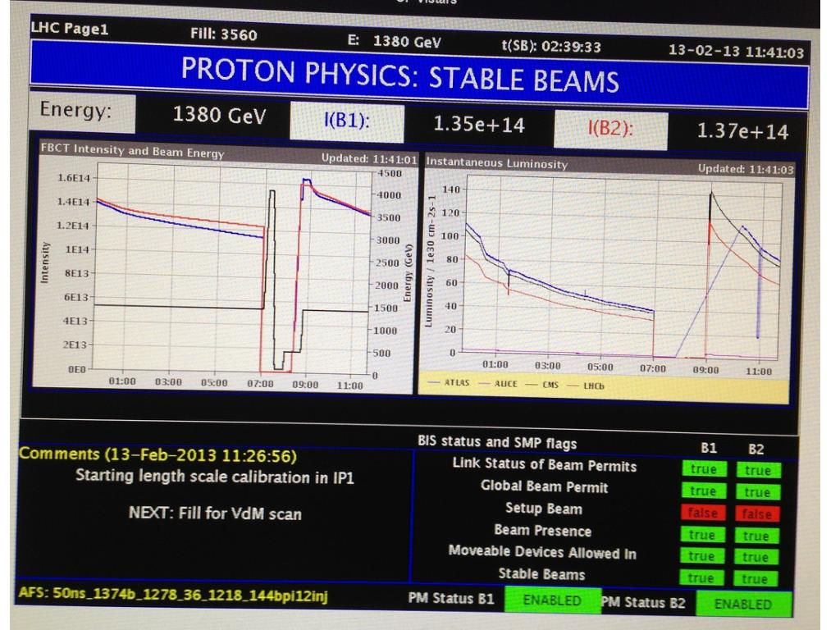Click the PROTON PHYSICS: STABLE BEAMS banner
This screenshot has width=840, height=630.
[419, 75]
